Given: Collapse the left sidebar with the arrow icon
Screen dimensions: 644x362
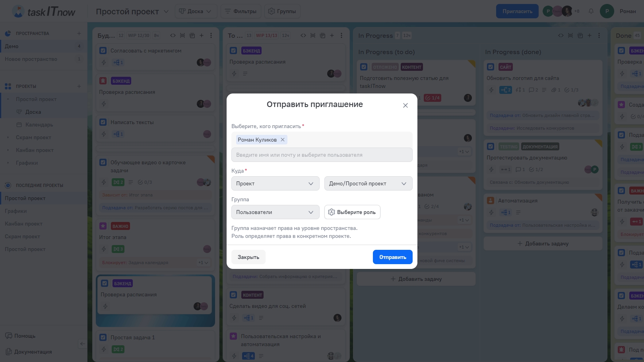Looking at the screenshot, I should 82,344.
